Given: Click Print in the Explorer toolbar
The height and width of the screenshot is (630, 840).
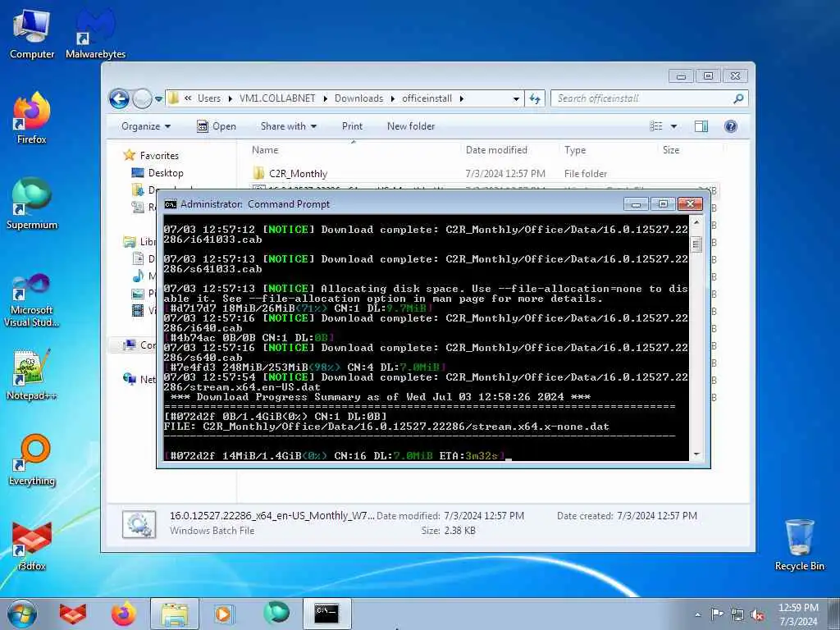Looking at the screenshot, I should pyautogui.click(x=352, y=126).
